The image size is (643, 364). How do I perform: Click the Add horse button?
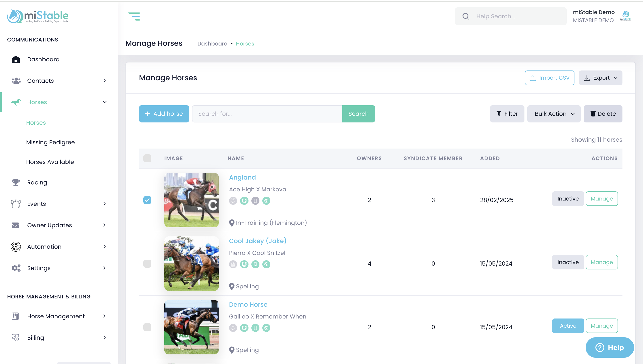[x=164, y=114]
